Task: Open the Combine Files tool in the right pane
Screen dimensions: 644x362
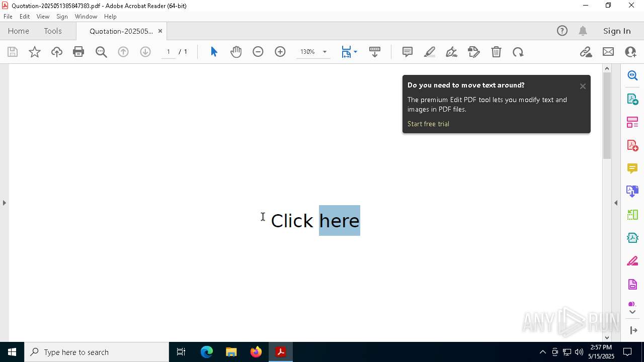Action: (632, 192)
